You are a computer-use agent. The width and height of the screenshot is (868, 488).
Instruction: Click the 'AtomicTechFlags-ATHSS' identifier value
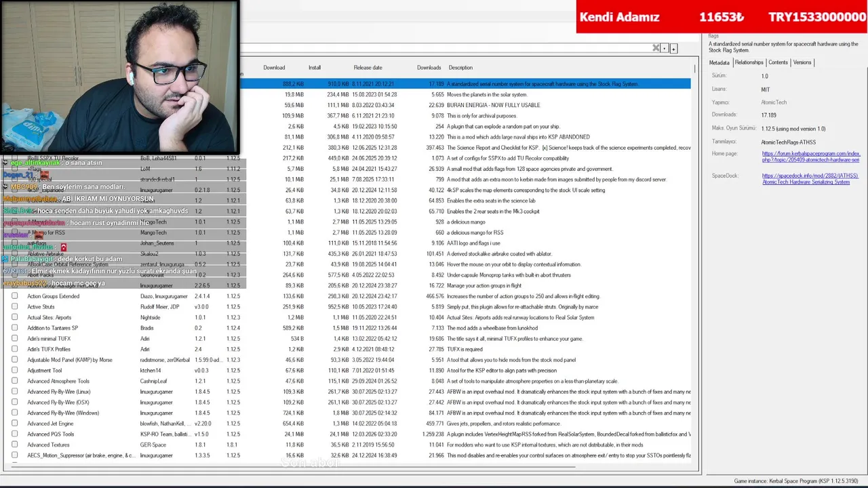click(x=789, y=142)
